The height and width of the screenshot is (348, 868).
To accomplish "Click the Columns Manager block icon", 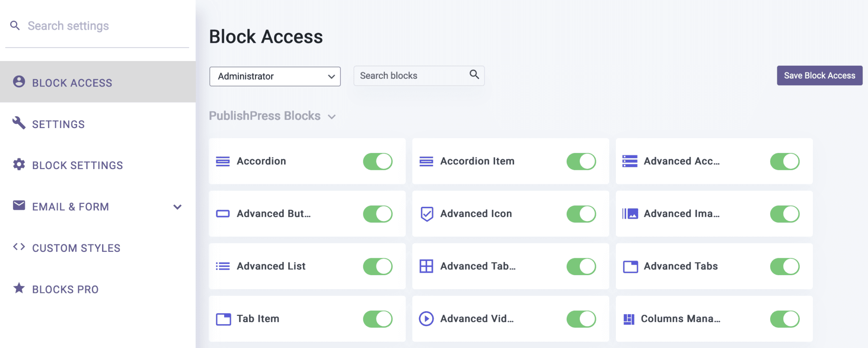I will 629,319.
